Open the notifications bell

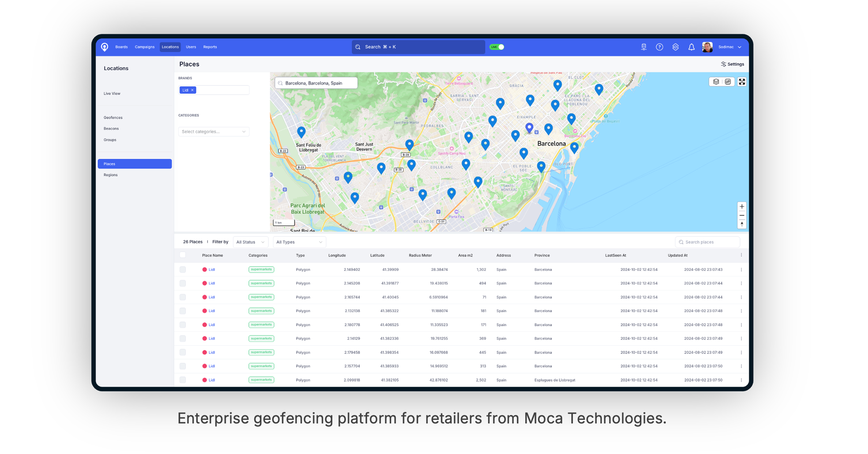click(692, 47)
